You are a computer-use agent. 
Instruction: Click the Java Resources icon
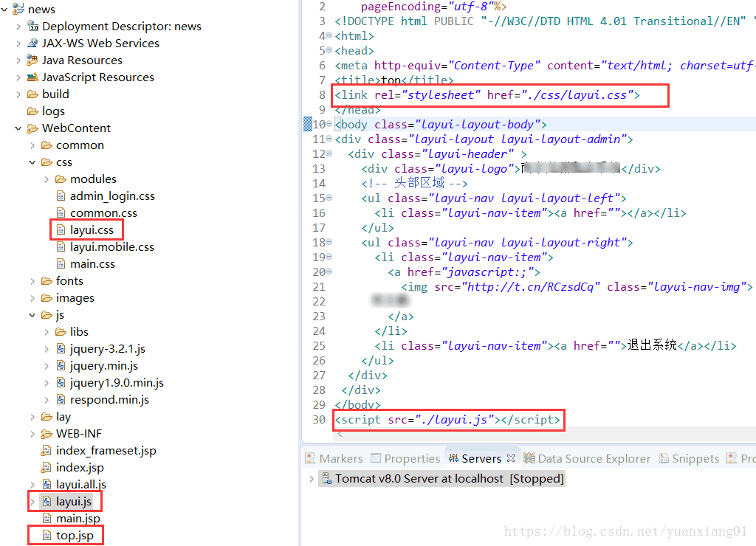32,60
